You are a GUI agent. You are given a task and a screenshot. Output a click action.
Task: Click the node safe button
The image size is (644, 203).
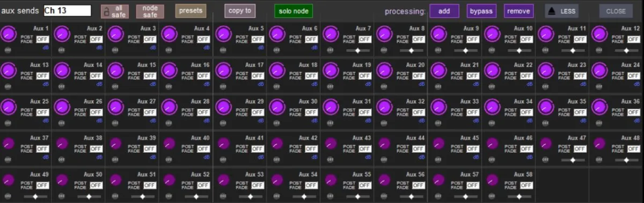point(150,11)
